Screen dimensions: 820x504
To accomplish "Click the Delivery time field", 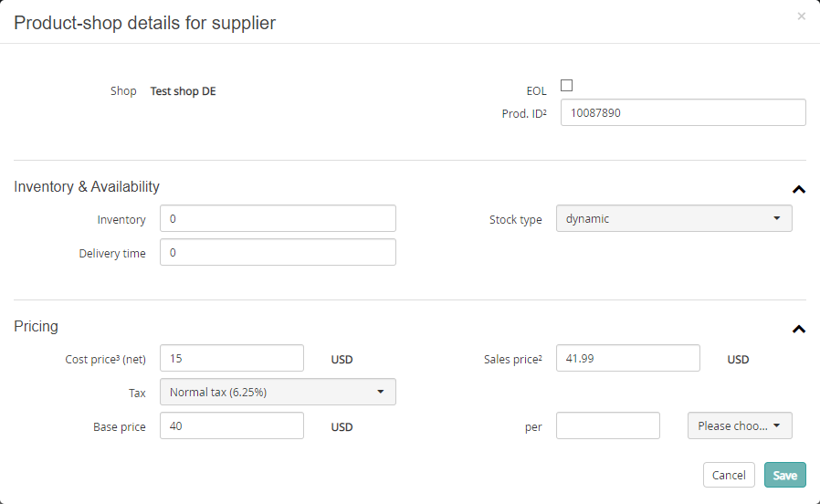I will [x=278, y=253].
